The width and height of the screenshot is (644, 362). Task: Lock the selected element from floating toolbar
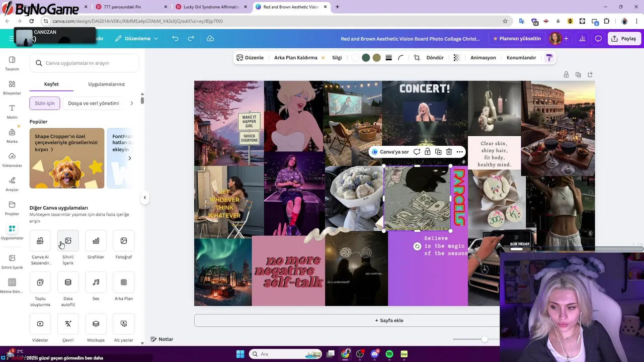tap(427, 152)
